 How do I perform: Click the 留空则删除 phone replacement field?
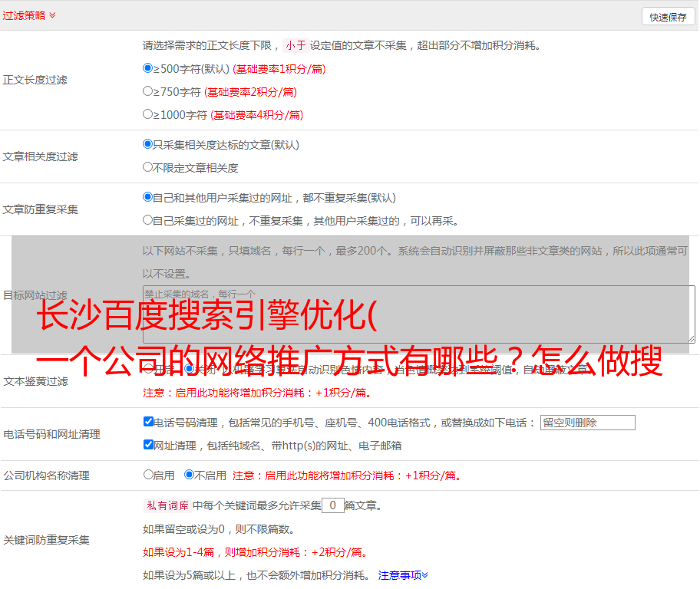coord(587,423)
